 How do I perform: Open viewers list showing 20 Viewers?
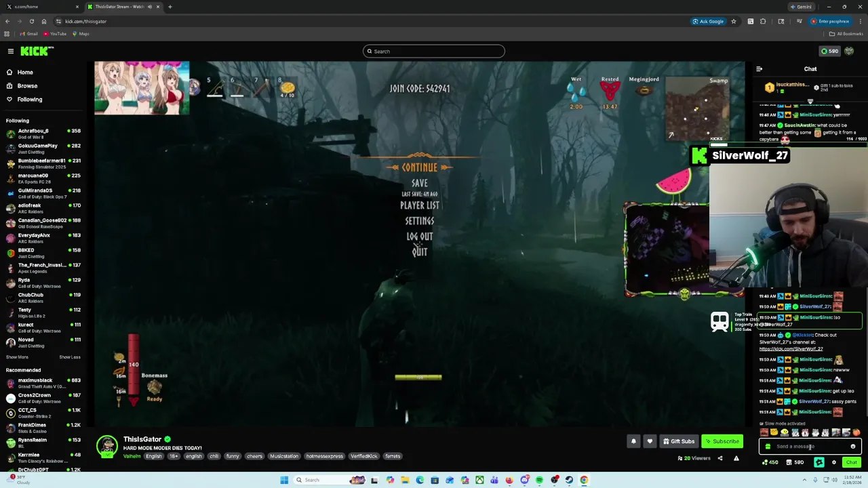point(694,458)
